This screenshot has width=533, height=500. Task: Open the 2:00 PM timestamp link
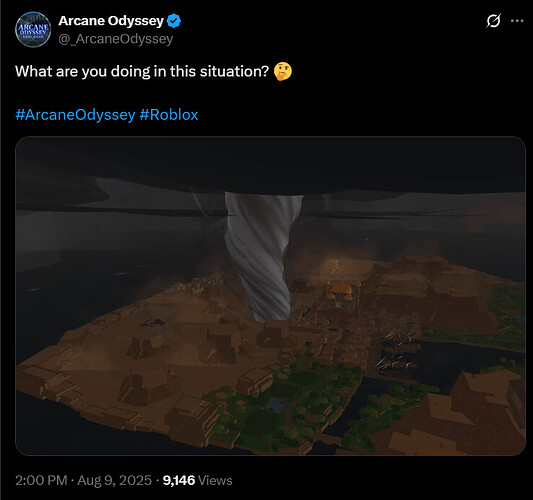(41, 480)
